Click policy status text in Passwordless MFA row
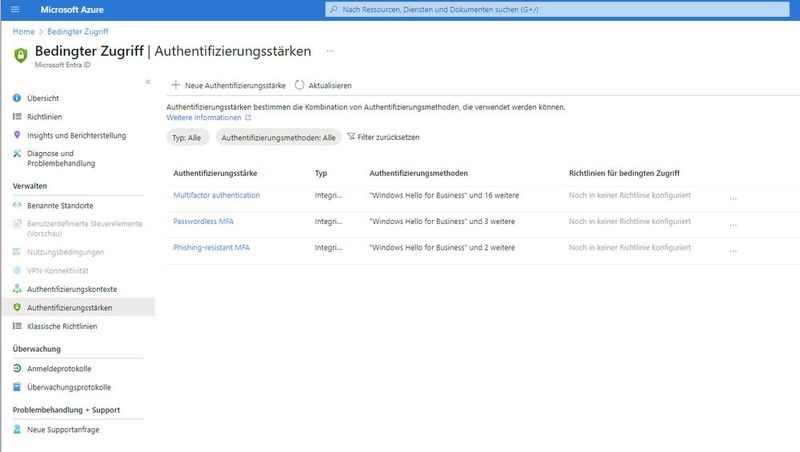This screenshot has height=452, width=800. point(630,221)
